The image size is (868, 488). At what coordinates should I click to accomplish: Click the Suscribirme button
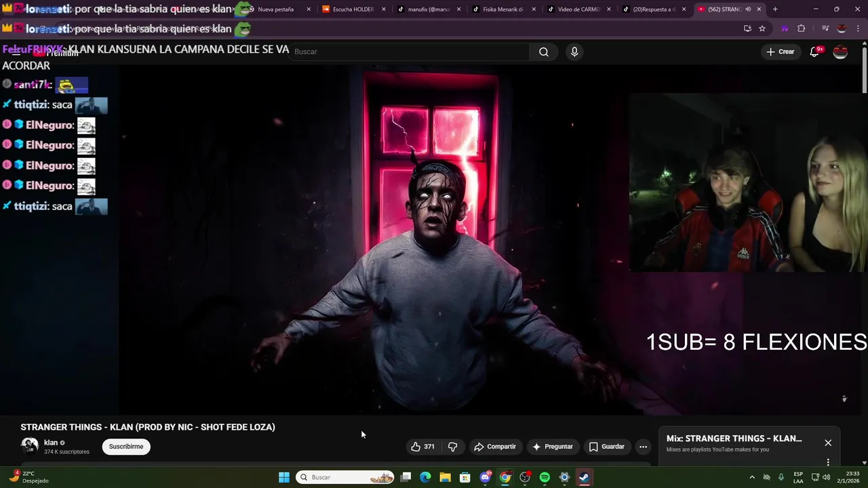coord(126,447)
